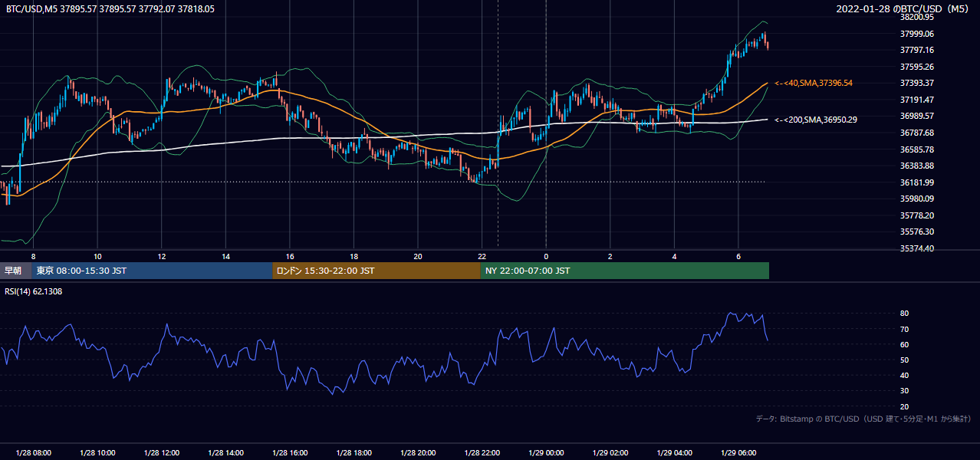Click price axis label 36989.57
980x460 pixels.
point(917,116)
